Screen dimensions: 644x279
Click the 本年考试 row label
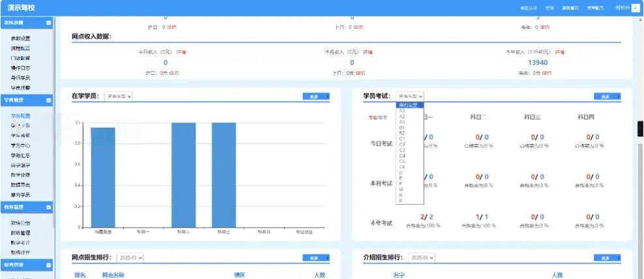pos(381,224)
